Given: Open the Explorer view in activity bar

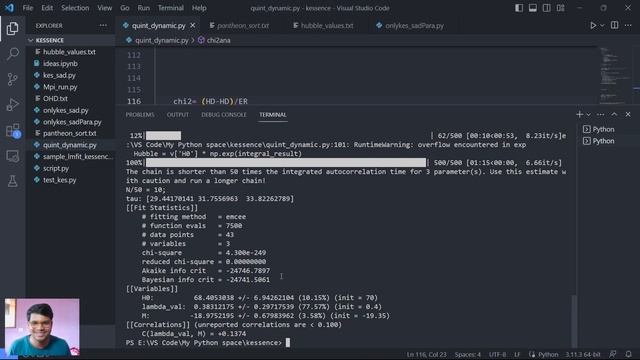Looking at the screenshot, I should click(x=12, y=29).
